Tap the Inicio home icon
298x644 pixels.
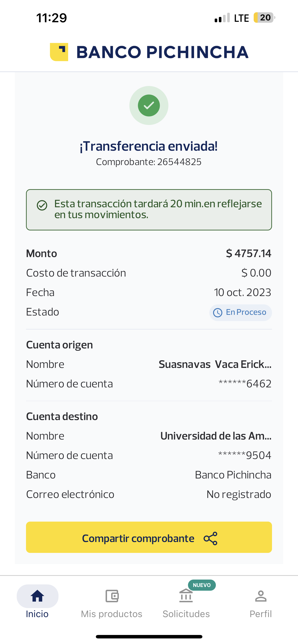pyautogui.click(x=37, y=596)
